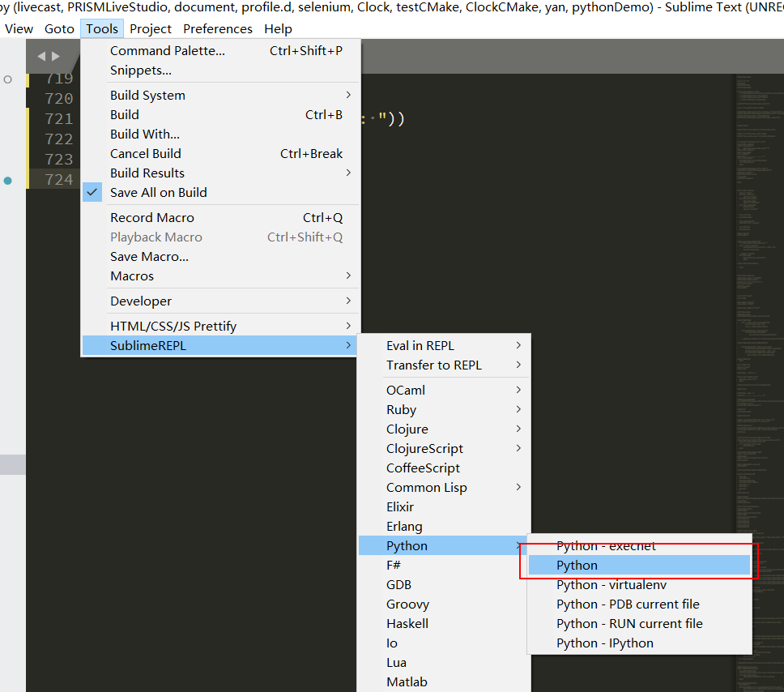
Task: Select Clojure in SublimeREPL list
Action: (x=444, y=429)
